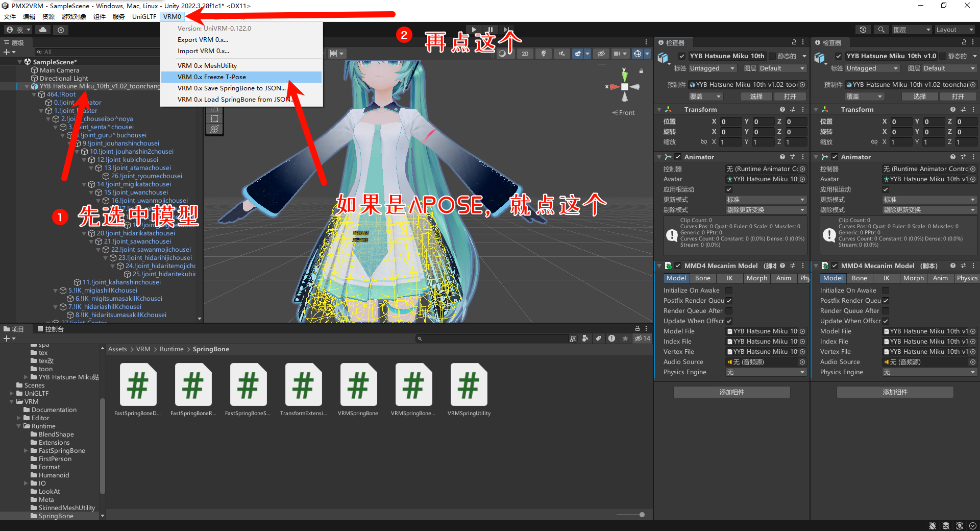Image resolution: width=980 pixels, height=531 pixels.
Task: Switch to Morph tab in second inspector
Action: pyautogui.click(x=913, y=278)
